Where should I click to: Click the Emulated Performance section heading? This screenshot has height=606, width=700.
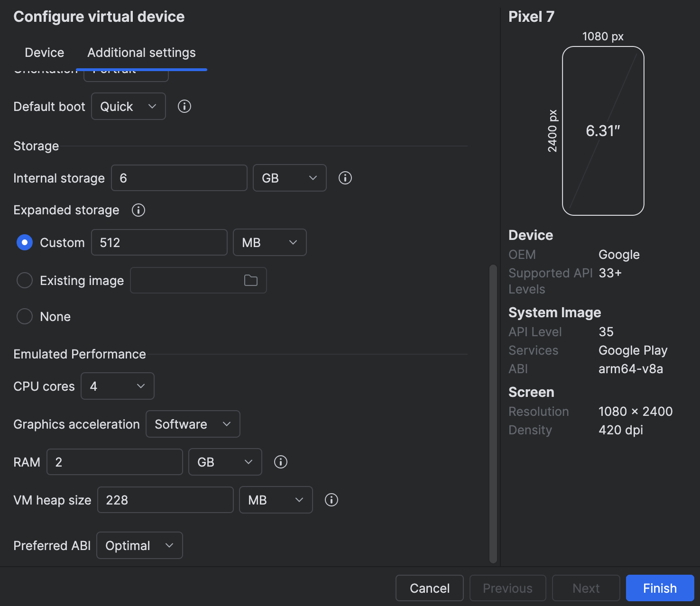[80, 354]
